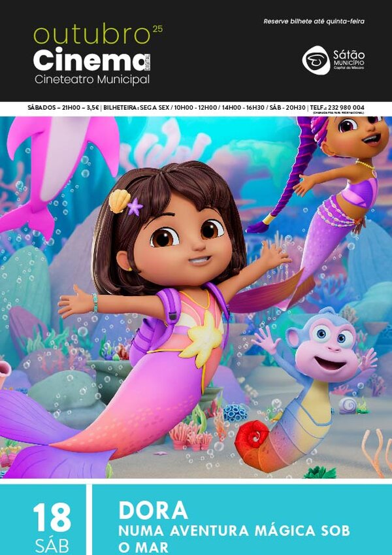Click the 'BILHETEIRA' opening hours text
Image resolution: width=392 pixels, height=555 pixels.
tap(204, 108)
